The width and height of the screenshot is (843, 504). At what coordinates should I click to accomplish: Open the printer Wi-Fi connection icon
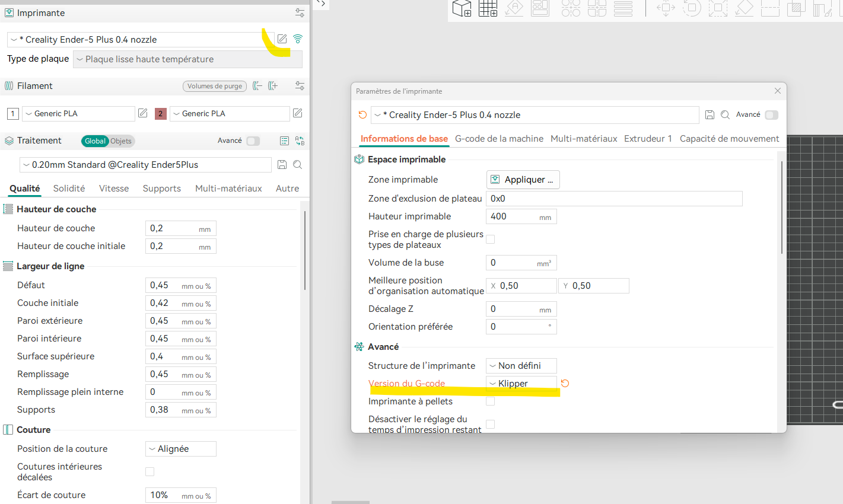298,39
